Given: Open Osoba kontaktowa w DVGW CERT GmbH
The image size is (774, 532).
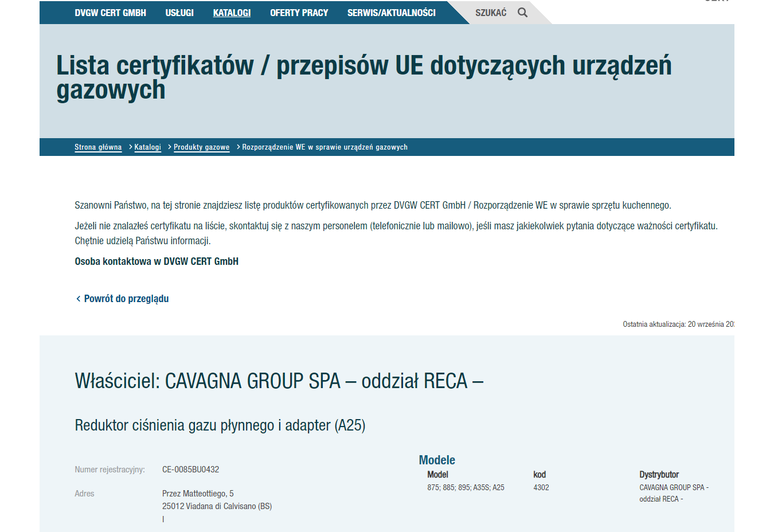Looking at the screenshot, I should 157,261.
